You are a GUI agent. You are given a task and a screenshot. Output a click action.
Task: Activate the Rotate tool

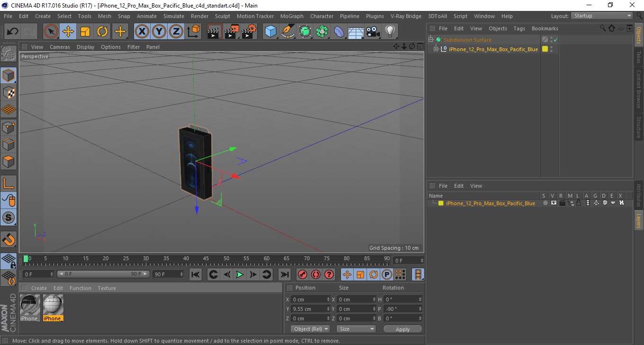point(102,32)
